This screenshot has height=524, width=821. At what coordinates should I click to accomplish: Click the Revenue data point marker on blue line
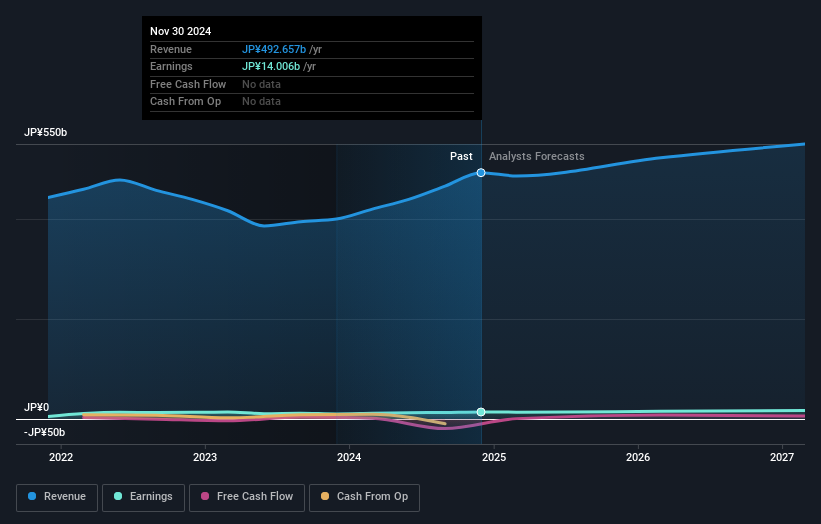tap(481, 173)
